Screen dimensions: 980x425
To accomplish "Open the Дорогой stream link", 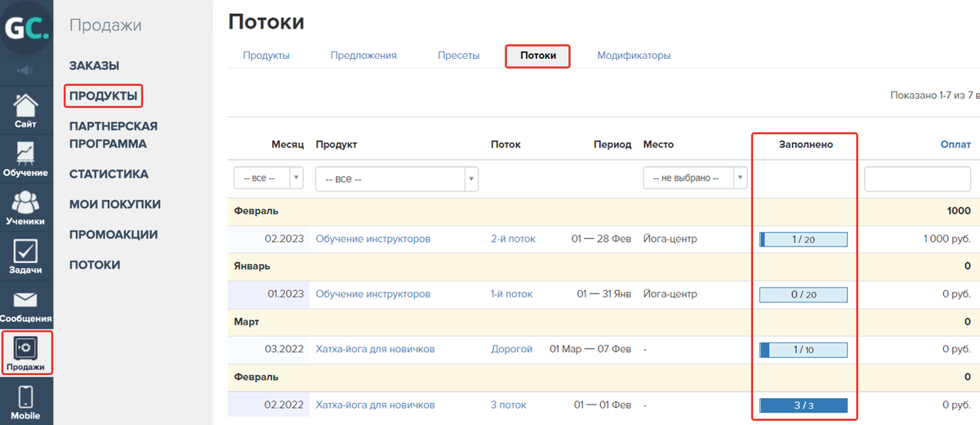I will [512, 349].
